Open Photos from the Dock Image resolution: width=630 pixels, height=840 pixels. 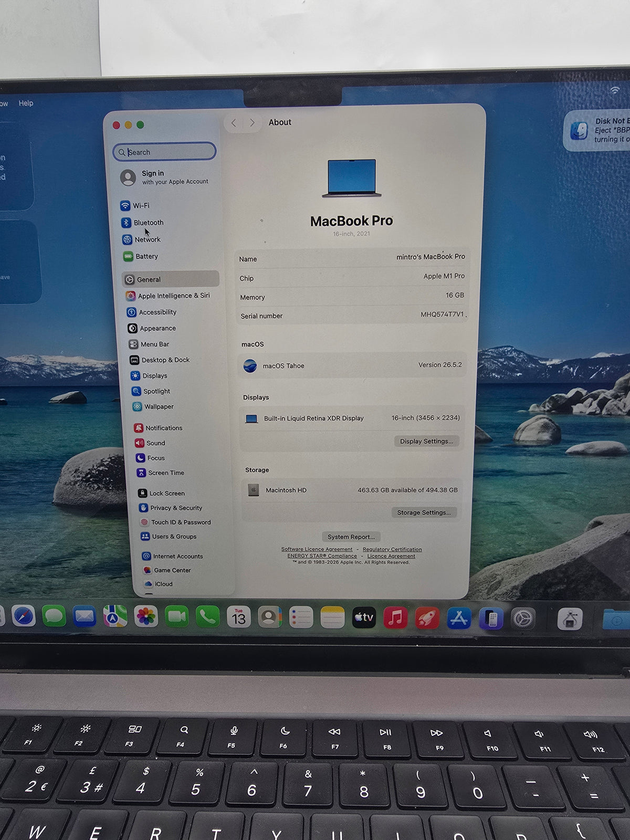[x=146, y=616]
